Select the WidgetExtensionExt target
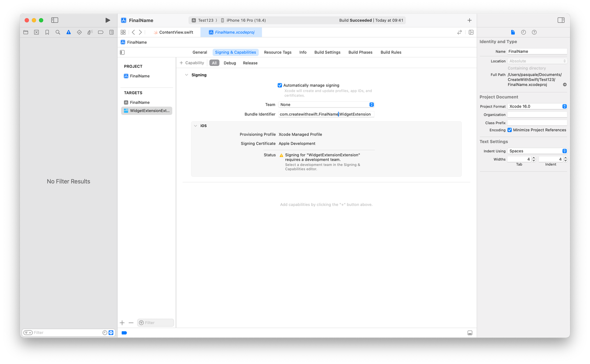Screen dimensions: 590x364 tap(147, 111)
